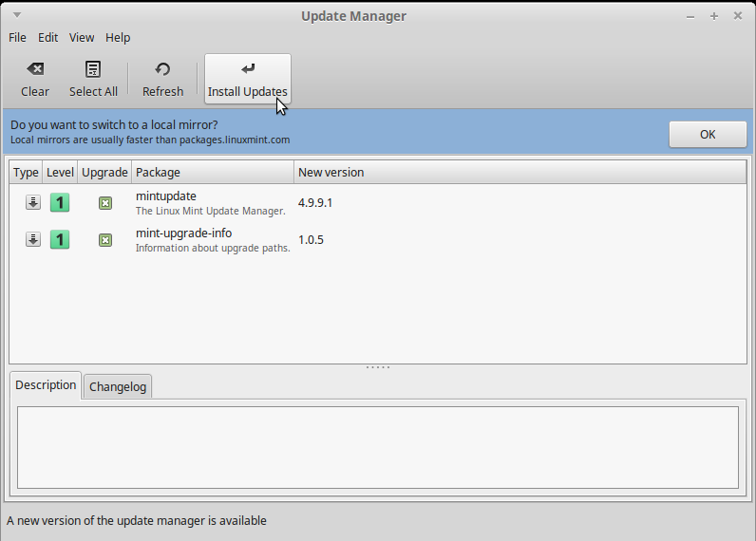Viewport: 756px width, 541px height.
Task: Click the level 1 badge for mint-upgrade-info
Action: pos(60,239)
